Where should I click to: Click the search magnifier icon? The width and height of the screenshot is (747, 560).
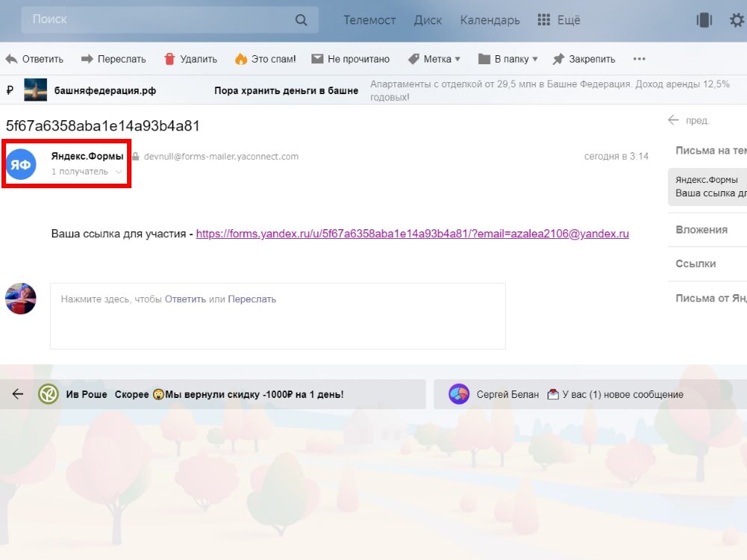point(301,20)
